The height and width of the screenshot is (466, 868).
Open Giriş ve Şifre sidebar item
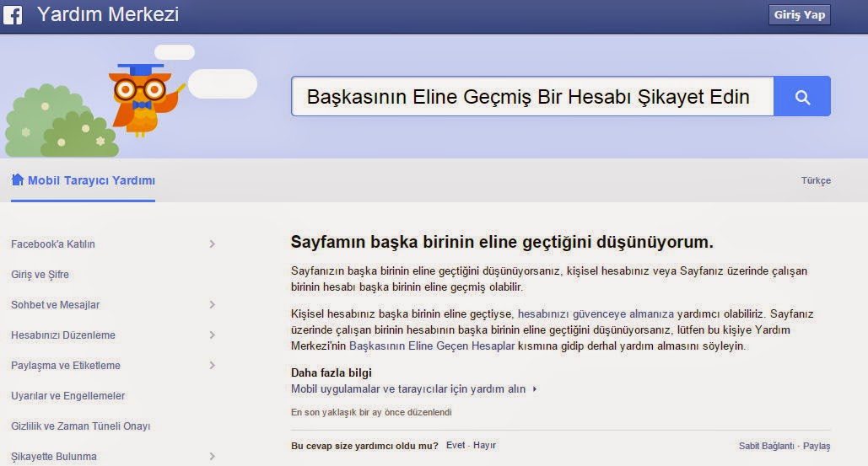40,274
